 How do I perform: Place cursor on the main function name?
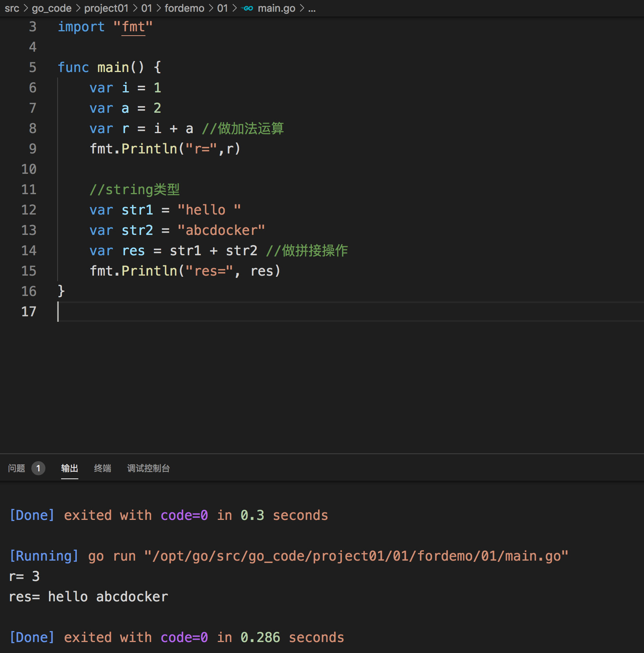(x=113, y=67)
